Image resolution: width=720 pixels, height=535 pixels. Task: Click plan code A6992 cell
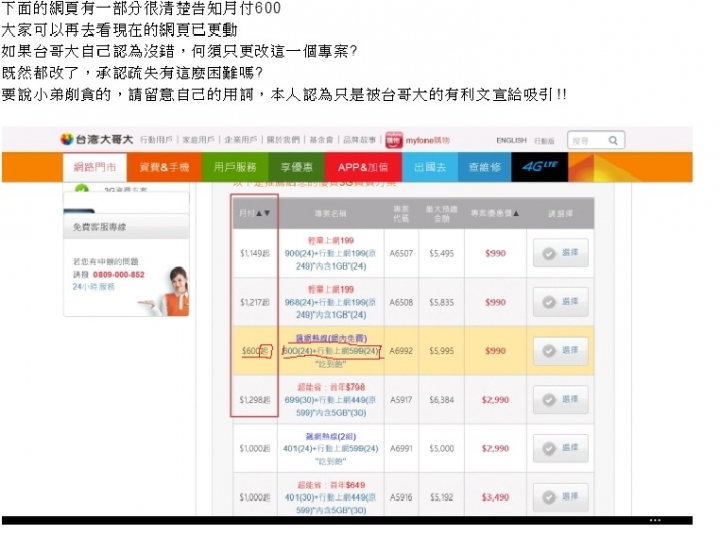click(401, 351)
